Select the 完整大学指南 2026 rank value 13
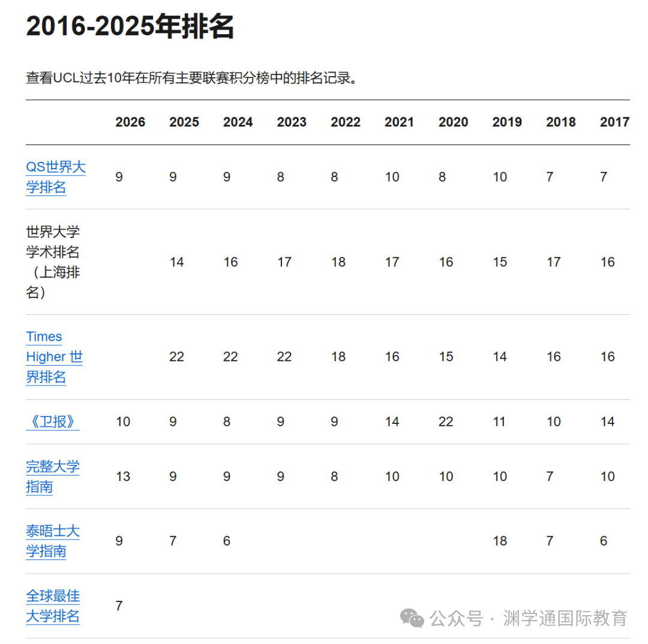This screenshot has height=644, width=648. pyautogui.click(x=123, y=477)
